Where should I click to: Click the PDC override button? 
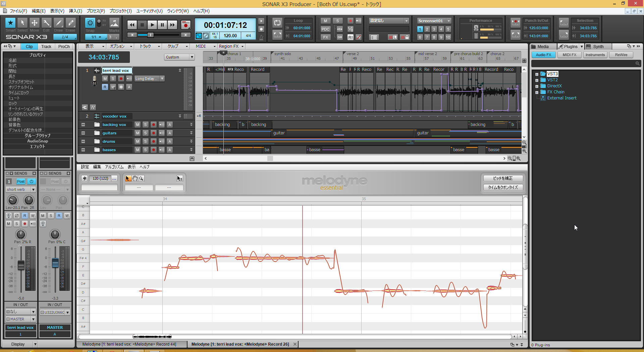325,29
